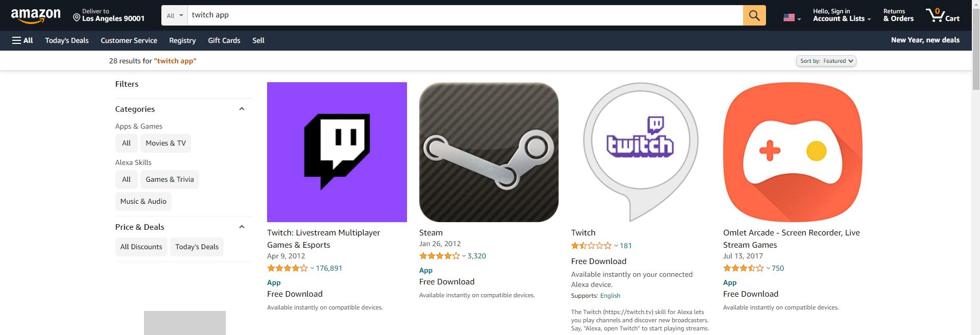The height and width of the screenshot is (335, 980).
Task: Open the Steam app icon
Action: click(489, 152)
